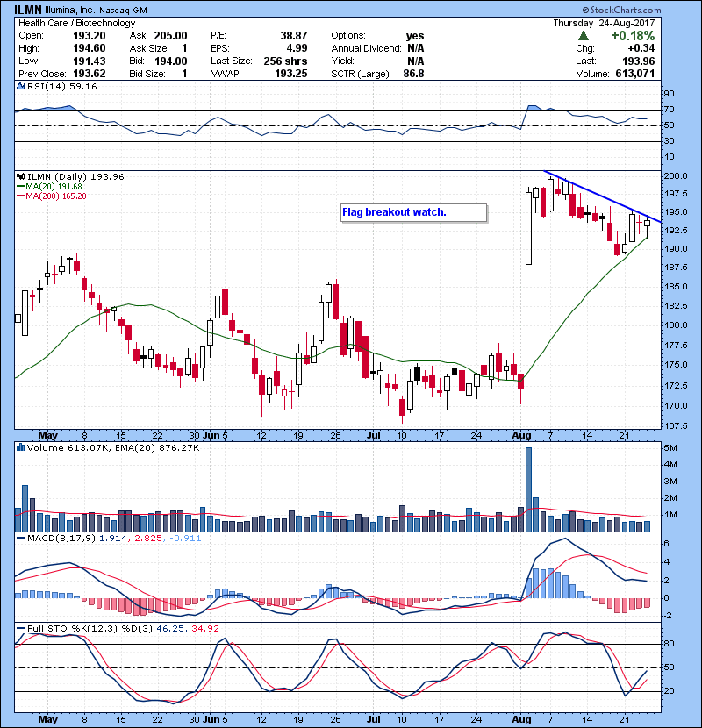Click the MACD histogram value -0.911

pyautogui.click(x=185, y=539)
